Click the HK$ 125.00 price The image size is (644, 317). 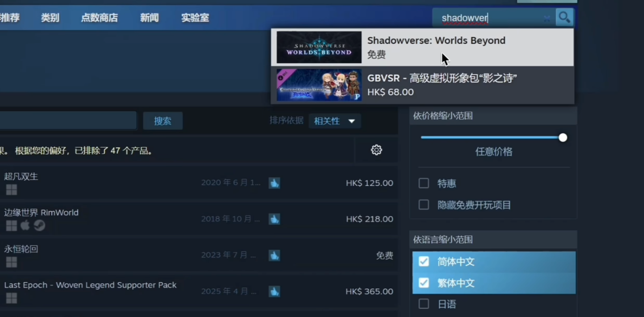(370, 183)
